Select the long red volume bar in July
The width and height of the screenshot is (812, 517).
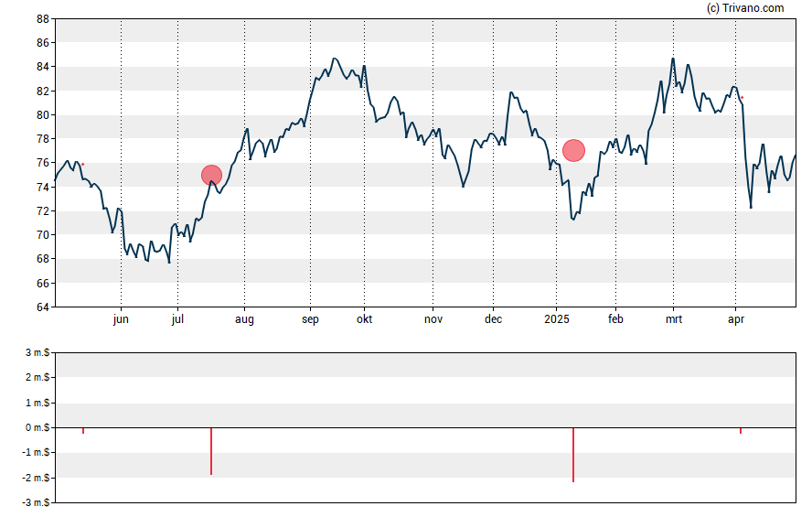coord(211,451)
